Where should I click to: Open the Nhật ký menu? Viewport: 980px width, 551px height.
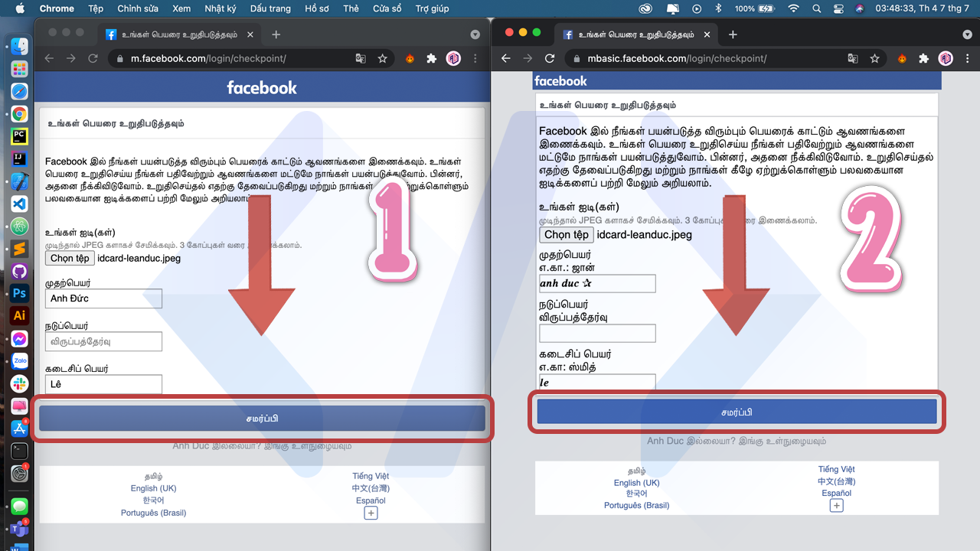point(220,8)
